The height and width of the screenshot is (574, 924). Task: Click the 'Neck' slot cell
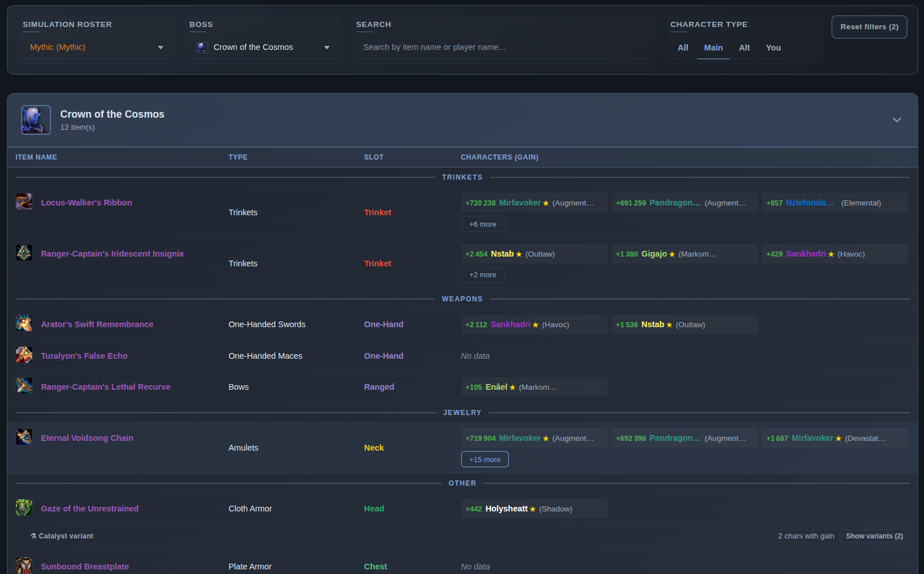374,448
